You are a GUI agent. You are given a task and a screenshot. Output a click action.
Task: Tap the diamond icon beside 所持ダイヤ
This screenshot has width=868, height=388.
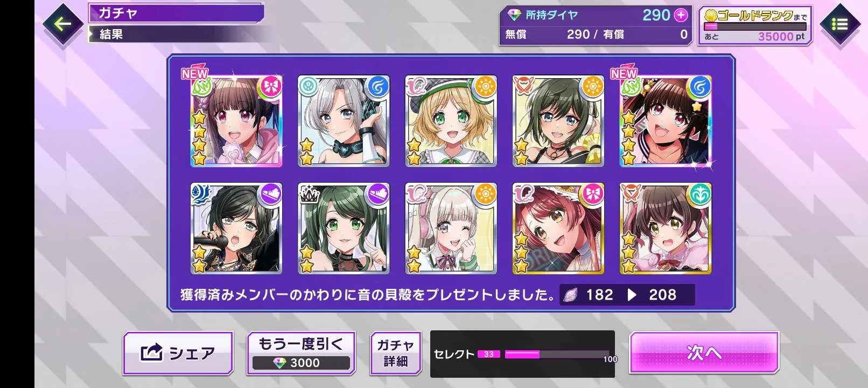[x=514, y=15]
